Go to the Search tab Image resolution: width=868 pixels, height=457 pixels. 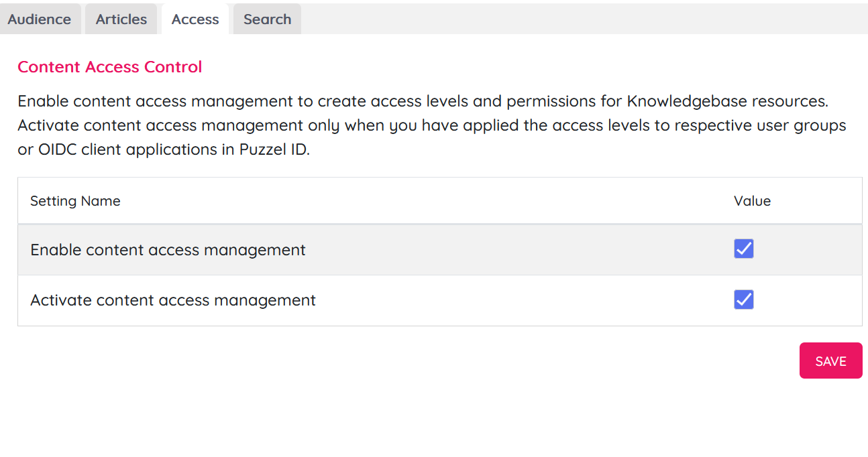[x=267, y=19]
